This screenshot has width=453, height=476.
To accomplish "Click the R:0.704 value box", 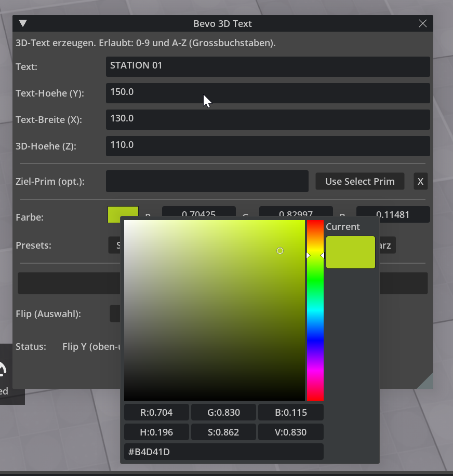I will [x=156, y=412].
